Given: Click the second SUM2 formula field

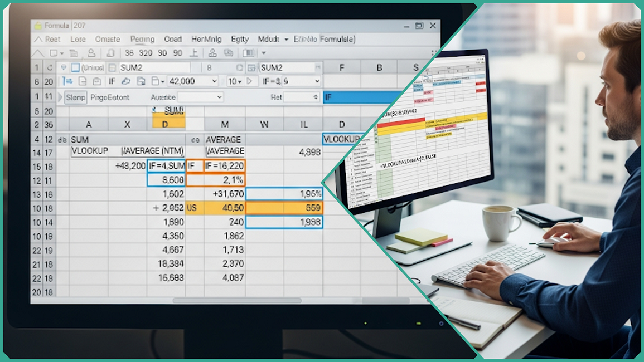Looking at the screenshot, I should click(290, 68).
